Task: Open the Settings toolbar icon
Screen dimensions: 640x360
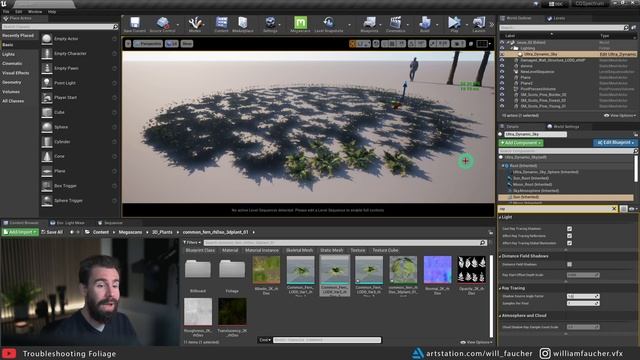Action: [270, 22]
